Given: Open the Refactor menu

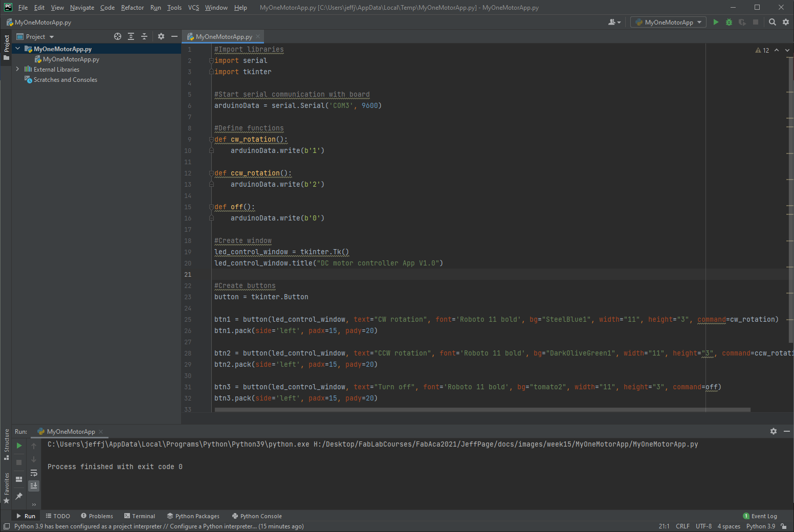Looking at the screenshot, I should pyautogui.click(x=132, y=8).
